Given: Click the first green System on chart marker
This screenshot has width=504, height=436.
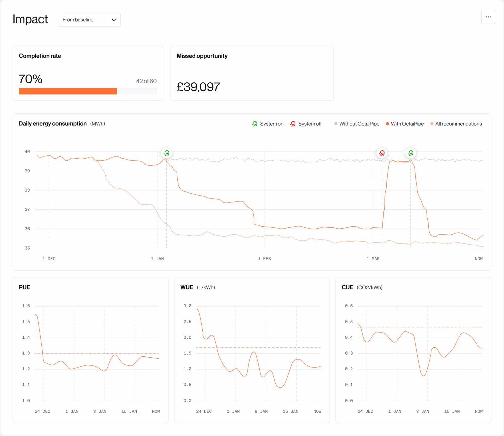Looking at the screenshot, I should tap(166, 153).
